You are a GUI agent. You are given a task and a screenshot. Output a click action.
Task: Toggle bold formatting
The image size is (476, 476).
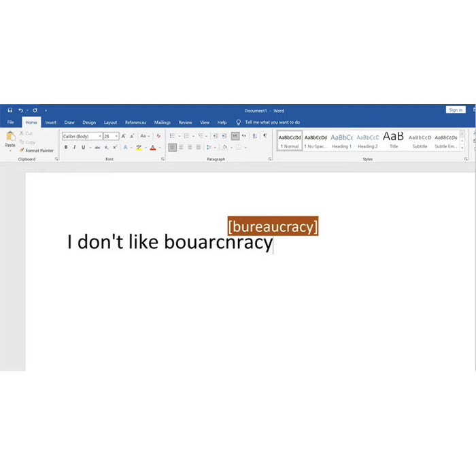point(66,148)
